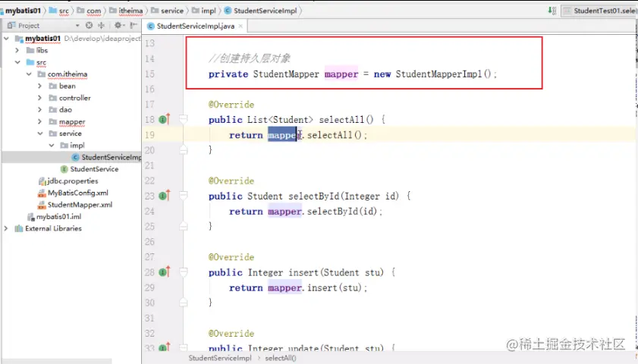Click the External Libraries icon
This screenshot has width=638, height=364.
[x=18, y=228]
